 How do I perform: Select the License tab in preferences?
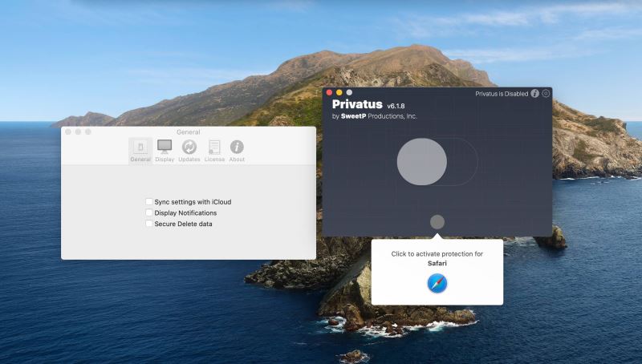(214, 151)
